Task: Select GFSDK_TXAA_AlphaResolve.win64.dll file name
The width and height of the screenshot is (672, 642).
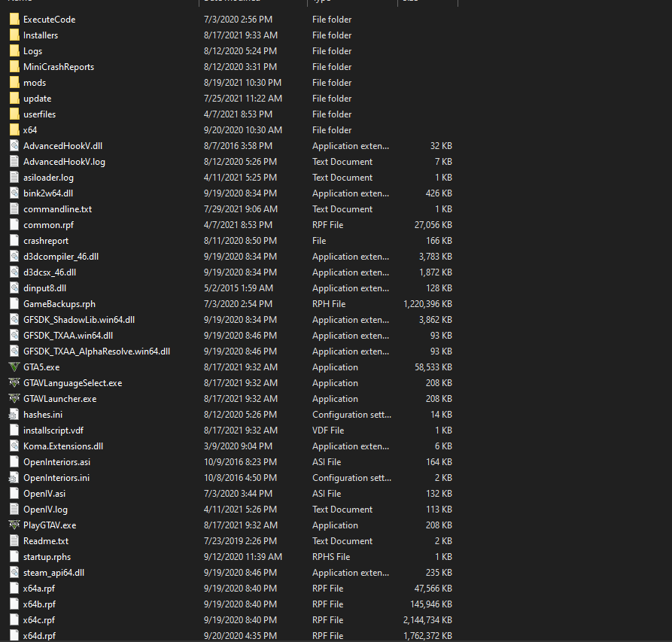Action: pyautogui.click(x=96, y=351)
